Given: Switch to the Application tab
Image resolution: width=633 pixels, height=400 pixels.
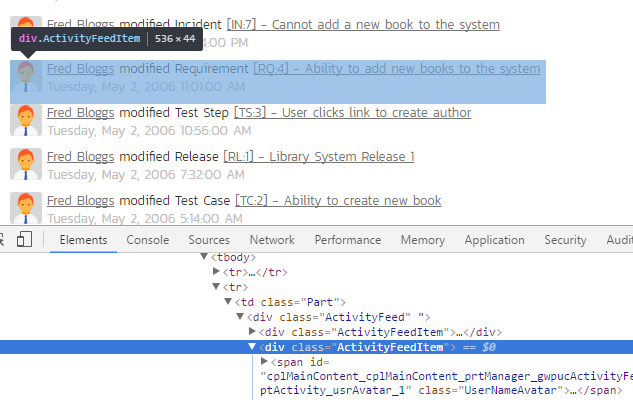Looking at the screenshot, I should (494, 240).
